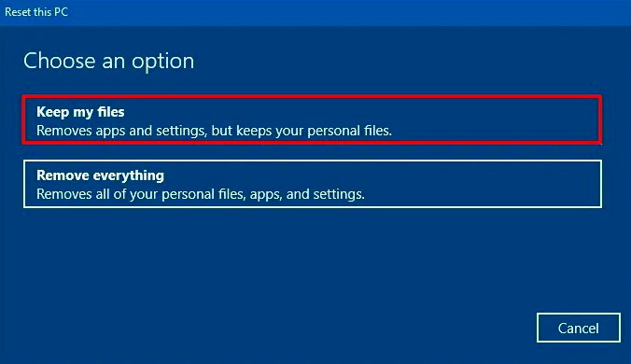Image resolution: width=631 pixels, height=364 pixels.
Task: Click the words 'apps, and settings' in Remove everything description
Action: coord(307,194)
